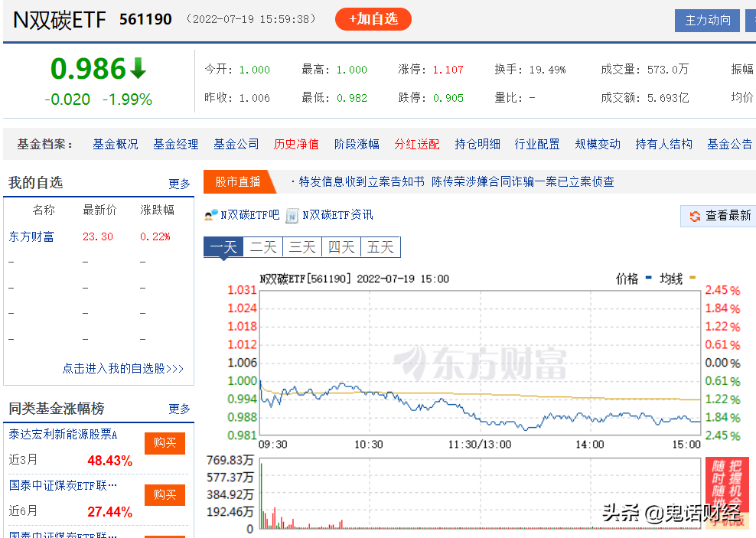Open the 东方财富 watchlist entry

tap(31, 236)
